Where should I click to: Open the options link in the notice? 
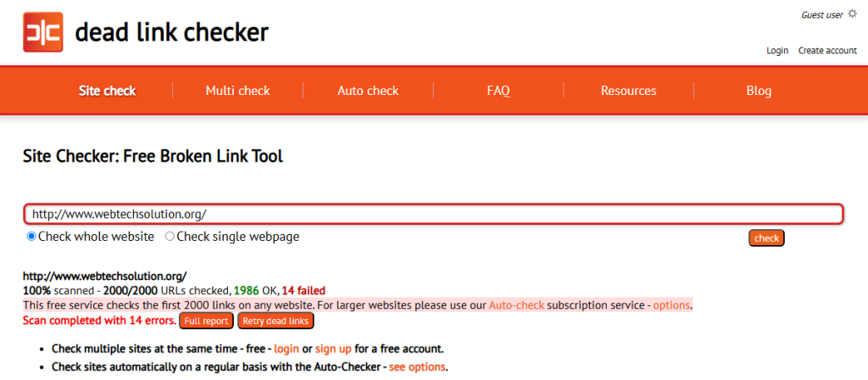click(671, 305)
